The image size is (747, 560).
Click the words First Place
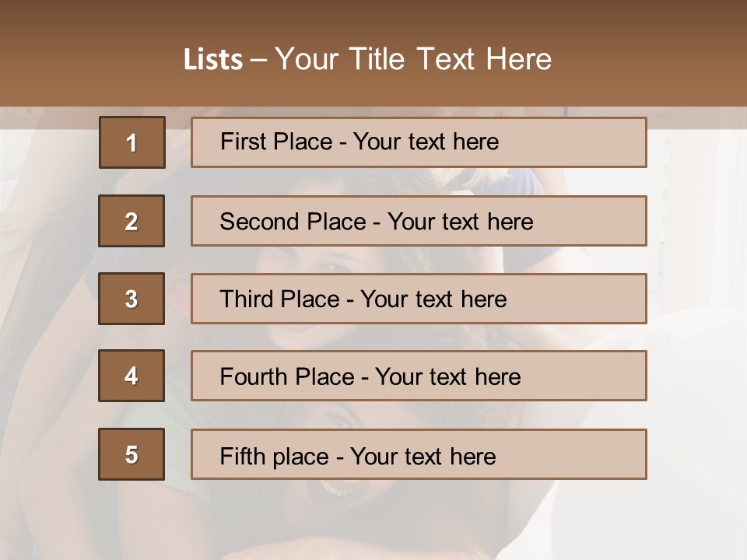pos(276,142)
